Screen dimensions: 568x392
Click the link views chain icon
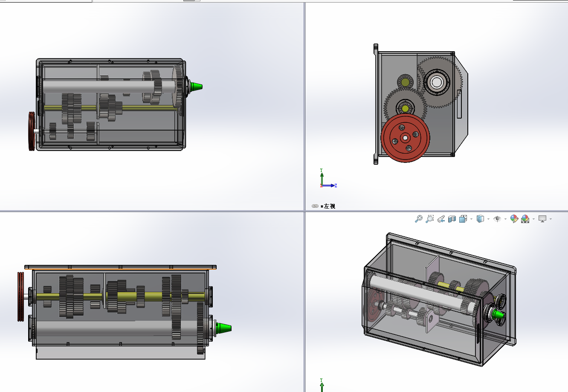point(315,206)
